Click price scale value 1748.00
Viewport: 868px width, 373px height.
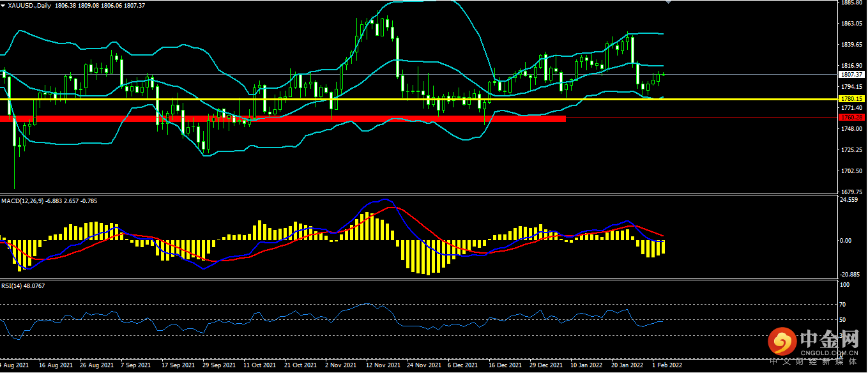853,129
